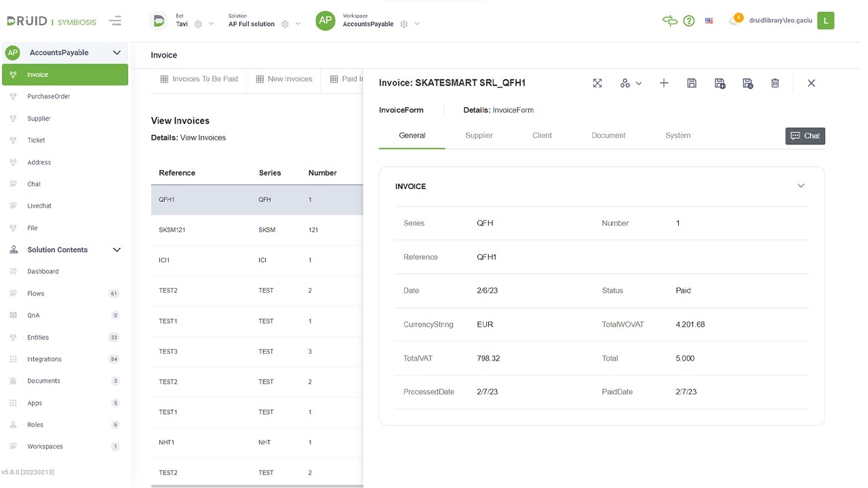868x488 pixels.
Task: Open PurchaseOrder in the sidebar
Action: point(49,97)
